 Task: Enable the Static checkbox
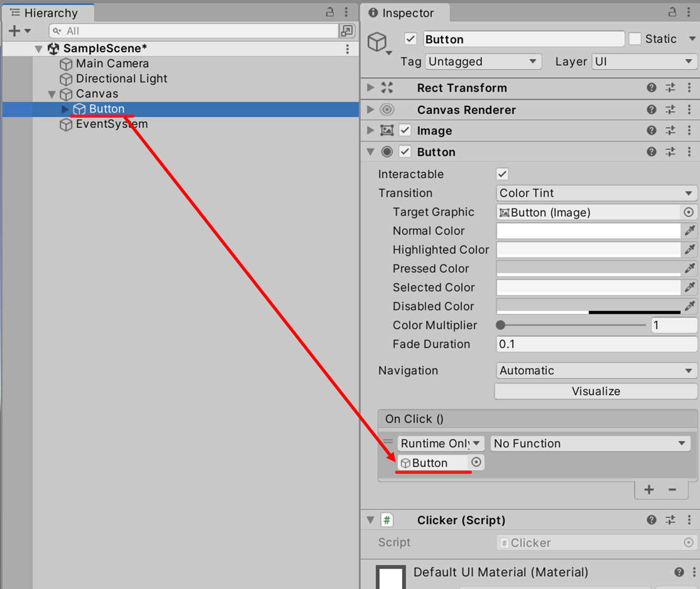tap(635, 39)
